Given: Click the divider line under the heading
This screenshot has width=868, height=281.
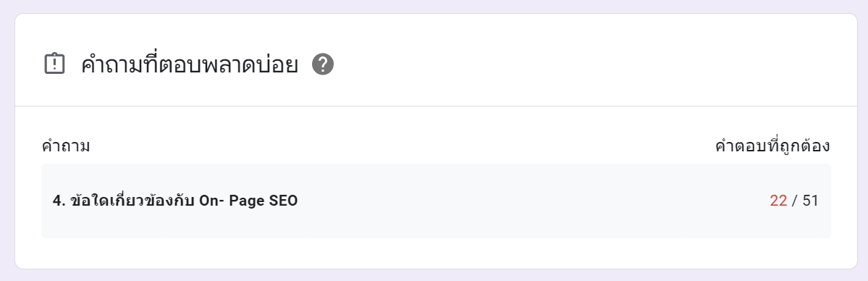Looking at the screenshot, I should (437, 105).
